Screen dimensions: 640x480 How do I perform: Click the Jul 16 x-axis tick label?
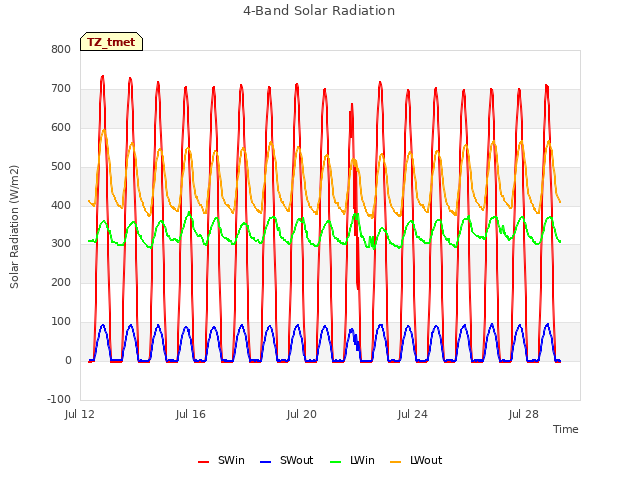(x=191, y=414)
